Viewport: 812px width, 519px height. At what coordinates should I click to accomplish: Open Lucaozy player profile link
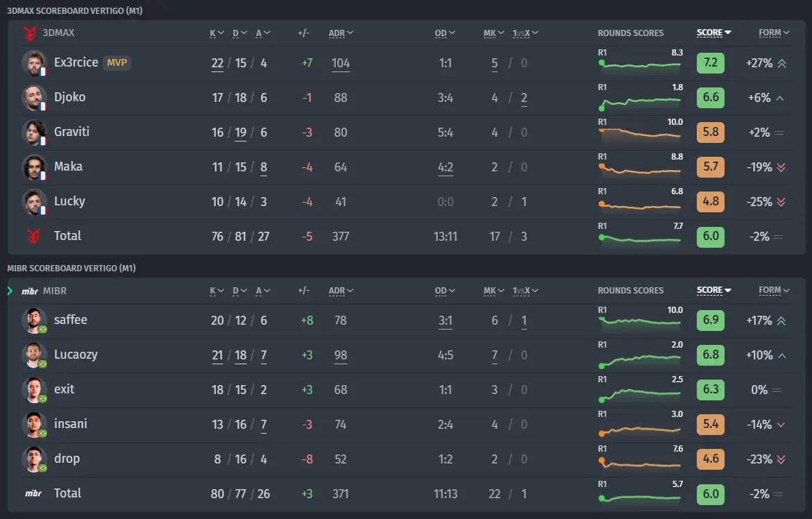click(x=76, y=355)
